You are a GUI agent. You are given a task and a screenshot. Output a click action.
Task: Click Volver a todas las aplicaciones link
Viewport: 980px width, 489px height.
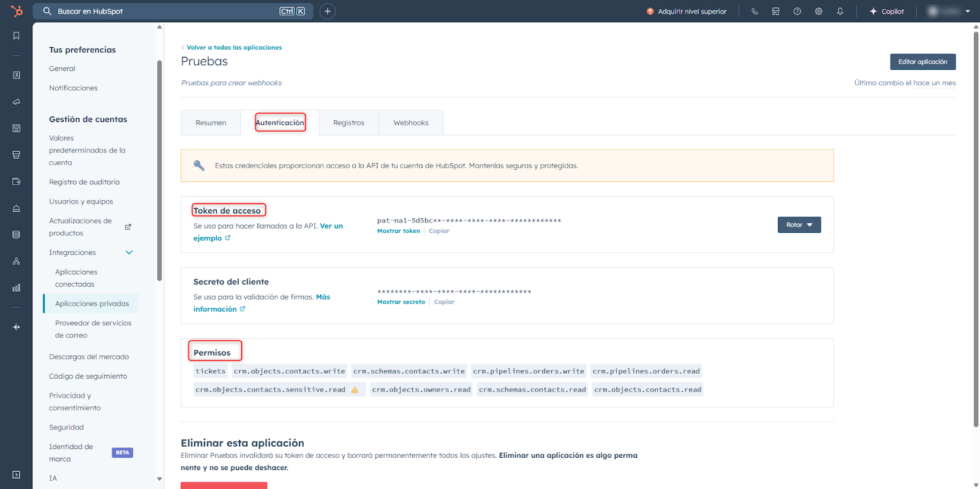(x=234, y=47)
